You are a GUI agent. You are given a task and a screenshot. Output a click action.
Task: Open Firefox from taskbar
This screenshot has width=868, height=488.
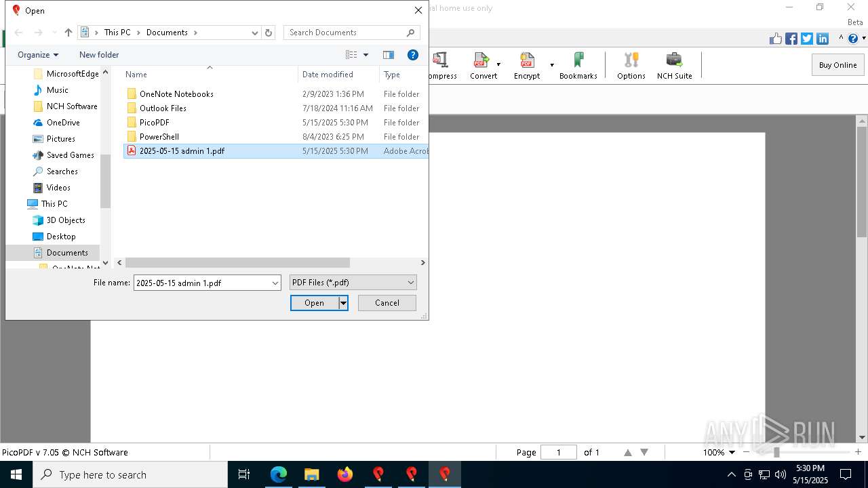(345, 474)
